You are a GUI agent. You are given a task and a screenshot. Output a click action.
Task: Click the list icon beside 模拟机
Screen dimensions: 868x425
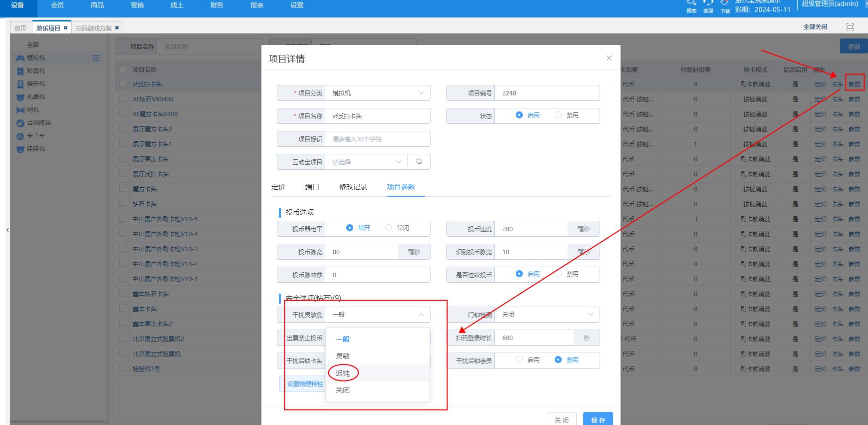96,58
